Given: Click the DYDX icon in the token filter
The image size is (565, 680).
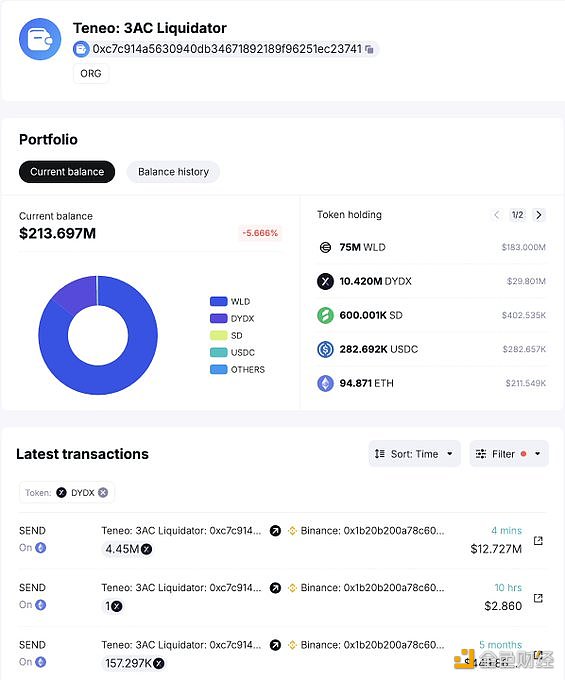Looking at the screenshot, I should pyautogui.click(x=62, y=492).
